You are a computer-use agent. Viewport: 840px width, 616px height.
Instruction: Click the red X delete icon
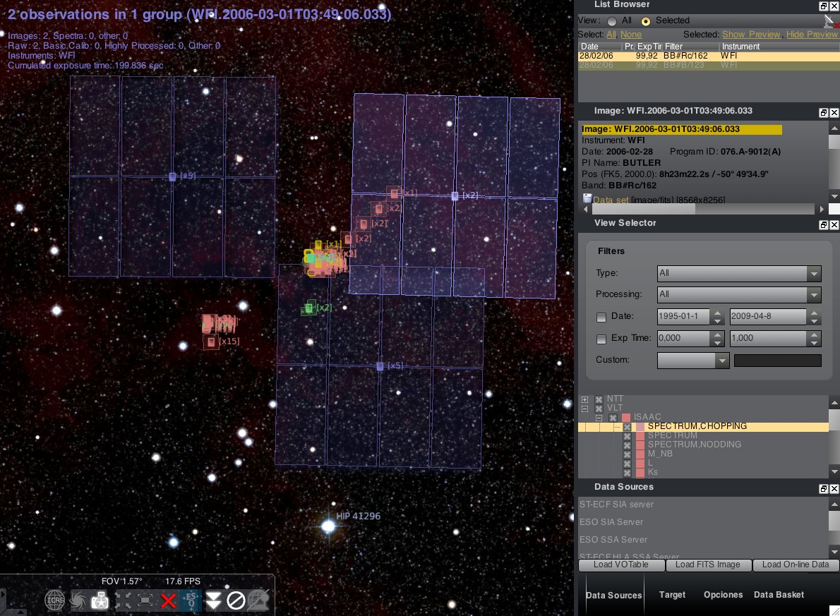coord(169,599)
